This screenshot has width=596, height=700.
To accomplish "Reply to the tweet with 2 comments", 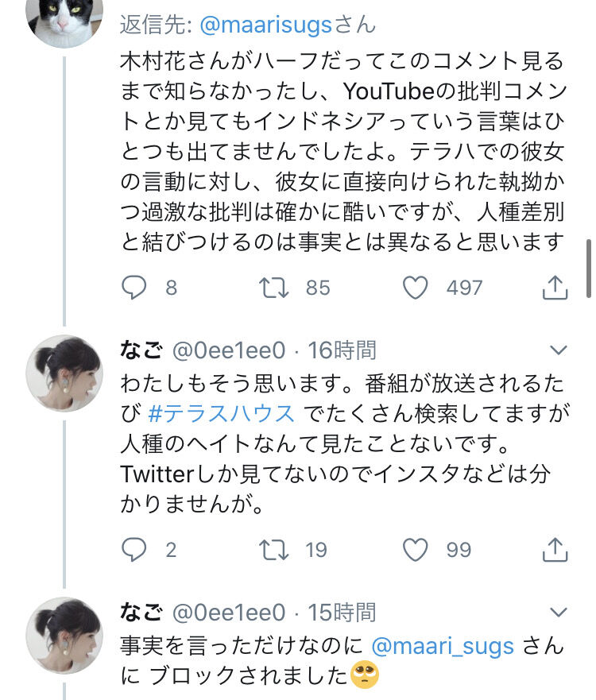I will (134, 549).
